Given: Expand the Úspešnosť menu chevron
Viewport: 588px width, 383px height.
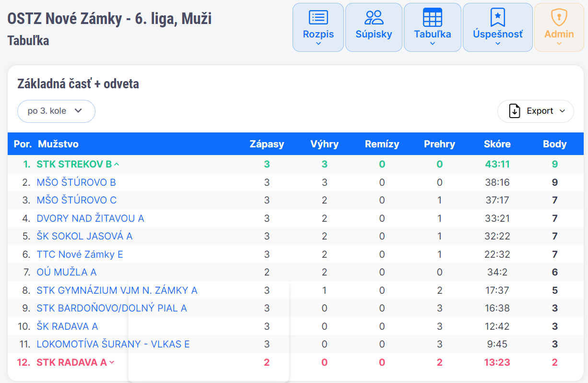Looking at the screenshot, I should point(498,44).
